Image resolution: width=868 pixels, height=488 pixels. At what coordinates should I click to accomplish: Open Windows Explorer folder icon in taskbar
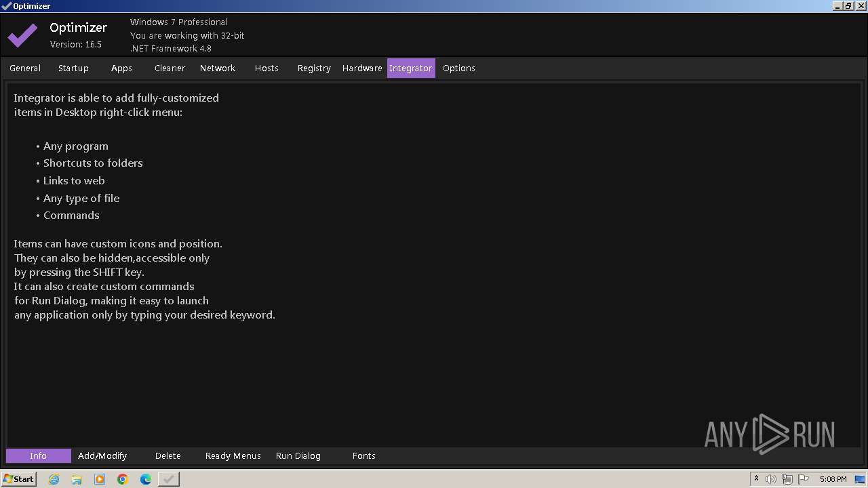(x=77, y=479)
